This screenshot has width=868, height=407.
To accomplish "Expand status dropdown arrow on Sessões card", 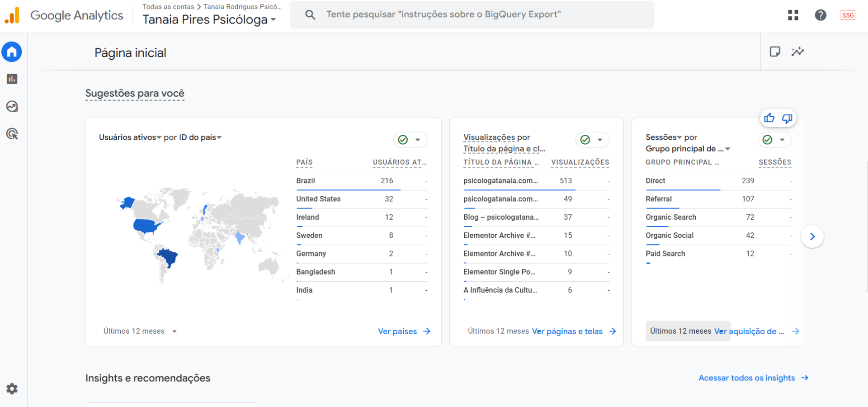I will (782, 140).
